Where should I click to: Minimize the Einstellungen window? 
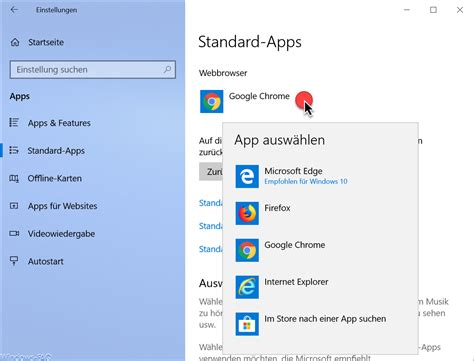(407, 10)
